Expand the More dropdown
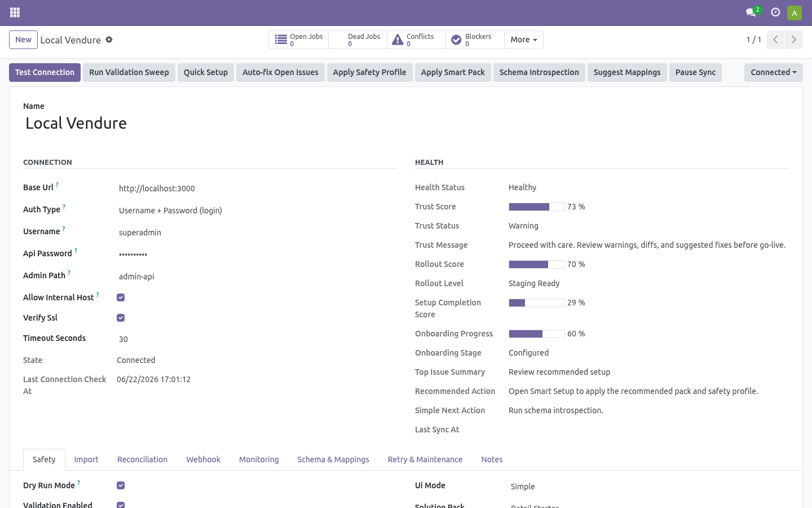Screen dimensions: 812x508 (524, 40)
